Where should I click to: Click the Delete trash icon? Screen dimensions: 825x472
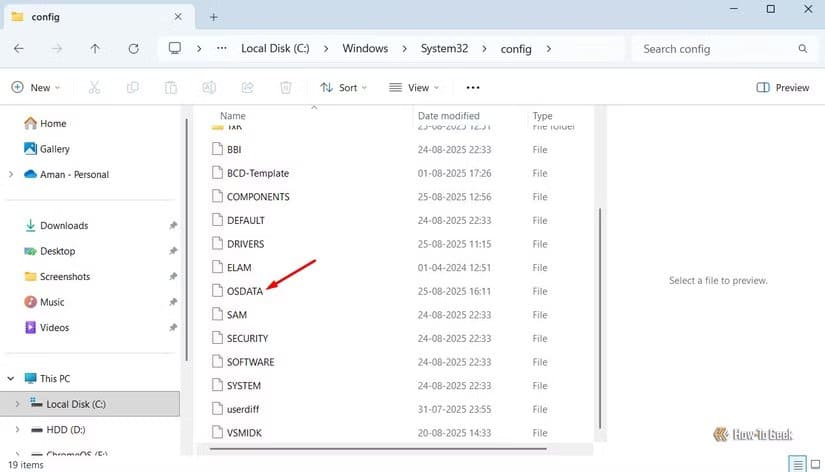(x=286, y=87)
